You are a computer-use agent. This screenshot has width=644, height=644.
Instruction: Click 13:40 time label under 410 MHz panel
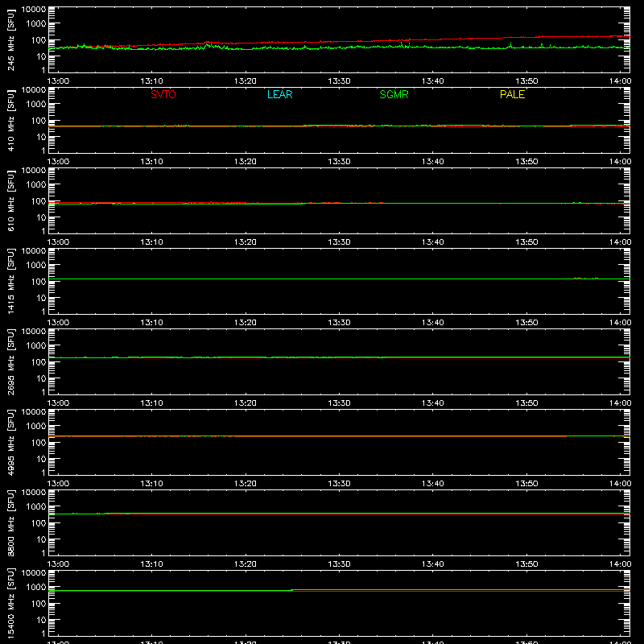point(433,162)
